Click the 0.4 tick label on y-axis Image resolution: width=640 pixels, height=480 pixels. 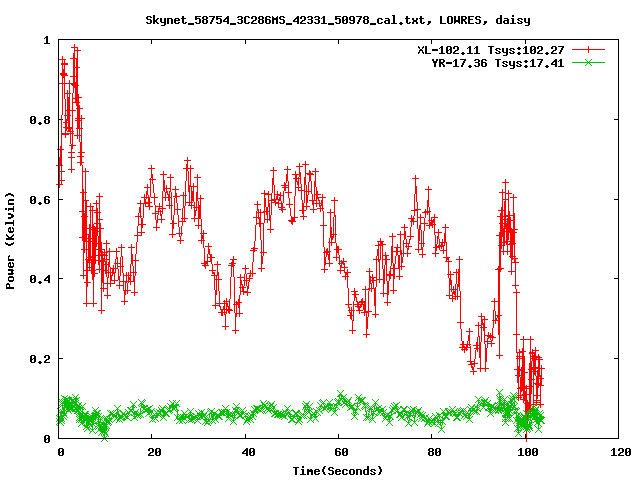tap(41, 279)
